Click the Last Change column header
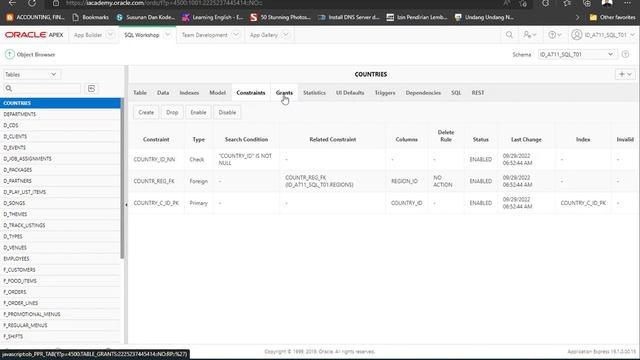This screenshot has height=360, width=640. 526,140
